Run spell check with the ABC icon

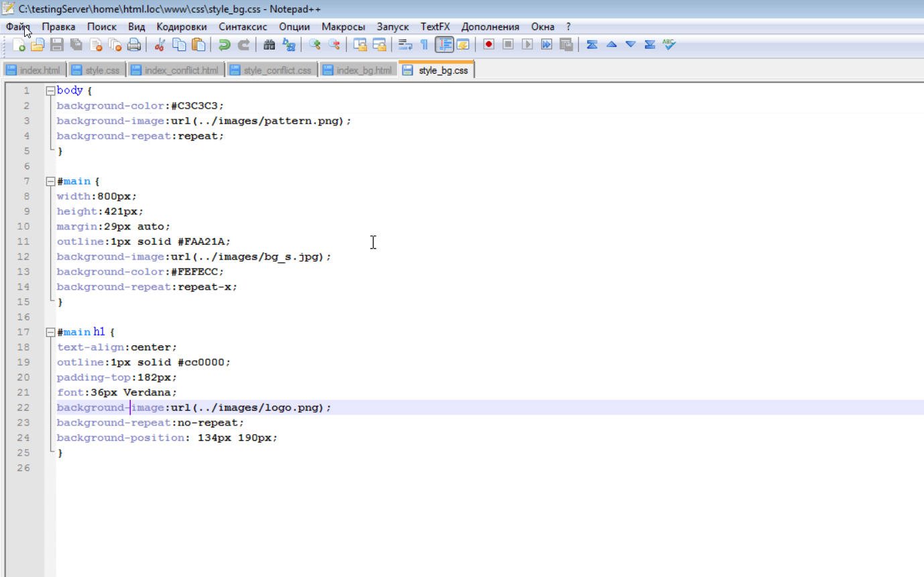[x=669, y=45]
